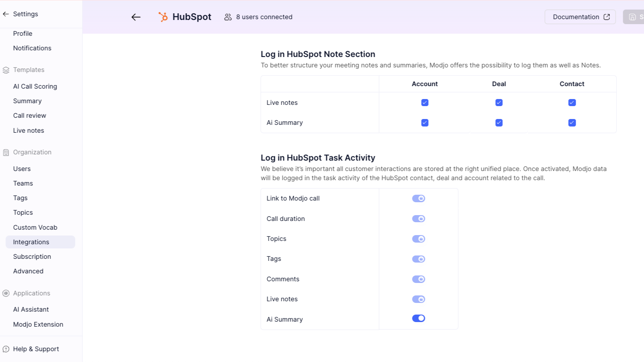Enable the Call duration toggle

(x=418, y=218)
